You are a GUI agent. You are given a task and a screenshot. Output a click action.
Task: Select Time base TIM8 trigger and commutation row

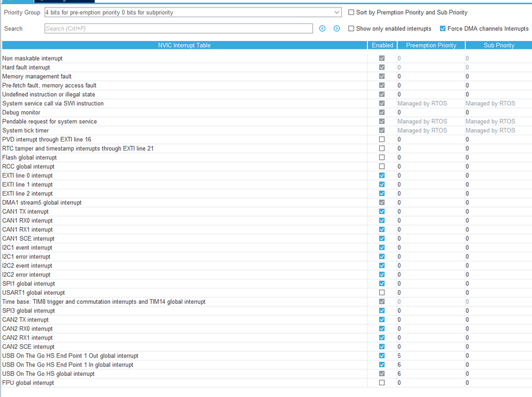pos(104,301)
